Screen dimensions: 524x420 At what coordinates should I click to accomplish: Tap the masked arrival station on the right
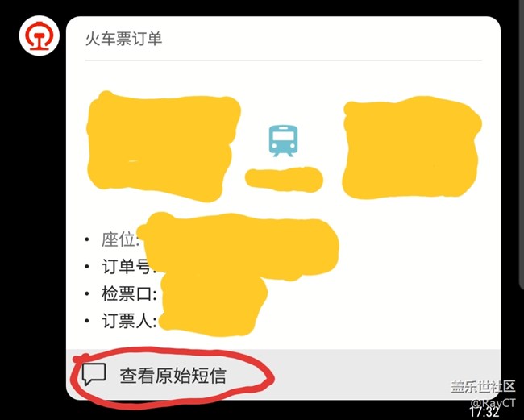coord(411,148)
